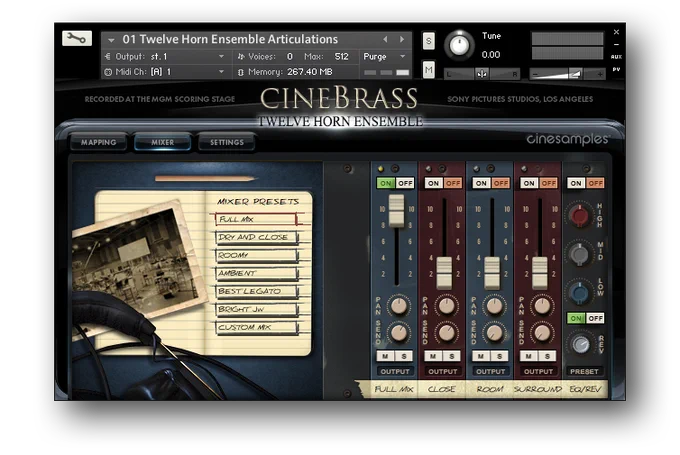This screenshot has height=455, width=680.
Task: Mute the Surround channel
Action: pyautogui.click(x=529, y=356)
